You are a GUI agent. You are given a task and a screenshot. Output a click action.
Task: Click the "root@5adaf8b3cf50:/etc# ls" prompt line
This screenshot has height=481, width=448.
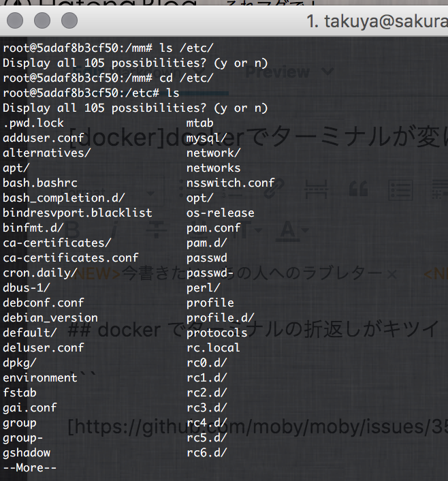91,93
